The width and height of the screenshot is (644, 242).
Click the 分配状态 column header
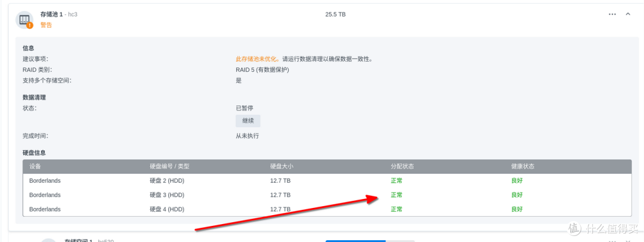pos(402,167)
